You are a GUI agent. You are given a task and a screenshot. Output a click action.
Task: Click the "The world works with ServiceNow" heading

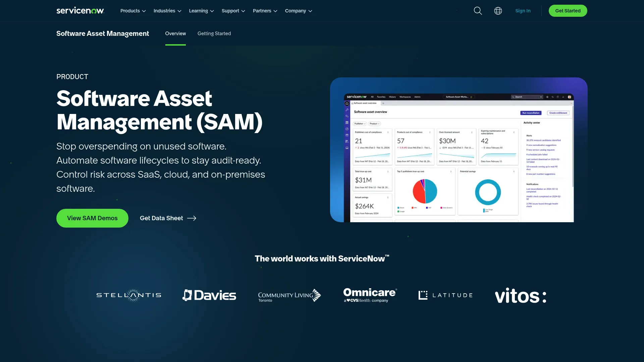point(322,258)
